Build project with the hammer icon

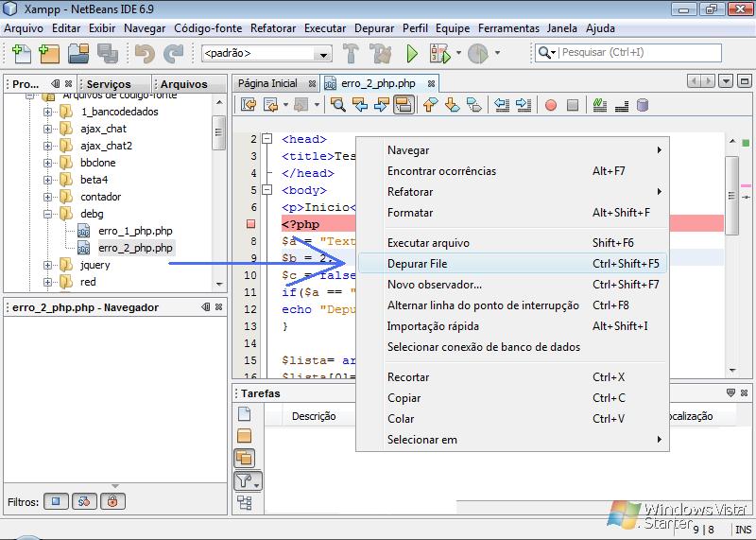pyautogui.click(x=351, y=53)
